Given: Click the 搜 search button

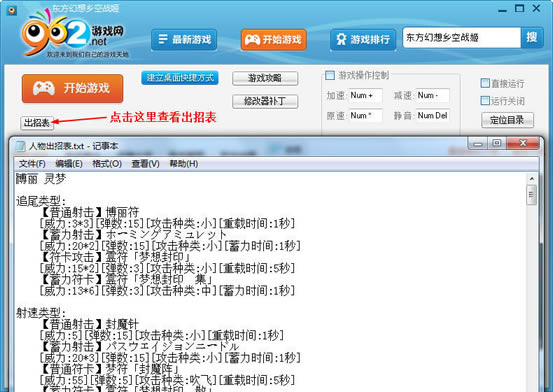Looking at the screenshot, I should pyautogui.click(x=531, y=37).
